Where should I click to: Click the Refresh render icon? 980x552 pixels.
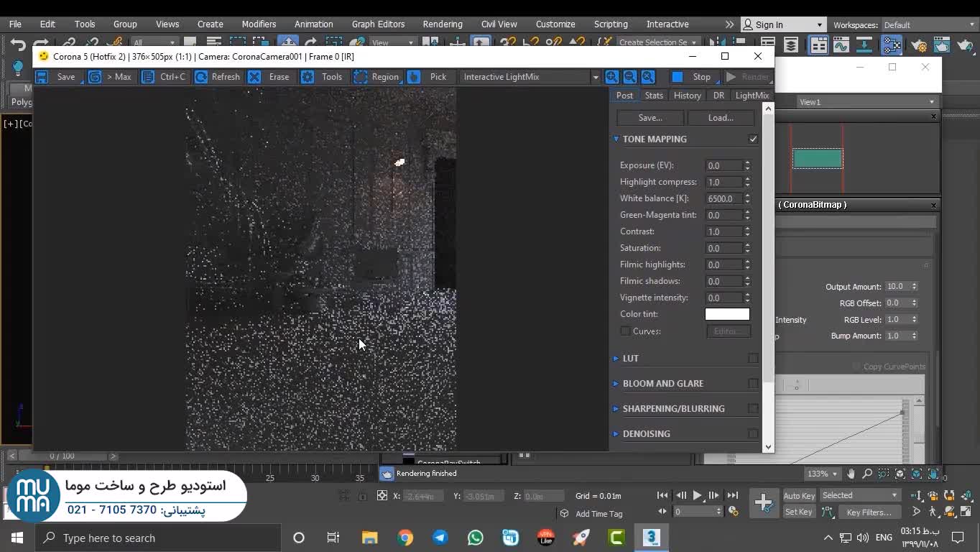tap(202, 77)
